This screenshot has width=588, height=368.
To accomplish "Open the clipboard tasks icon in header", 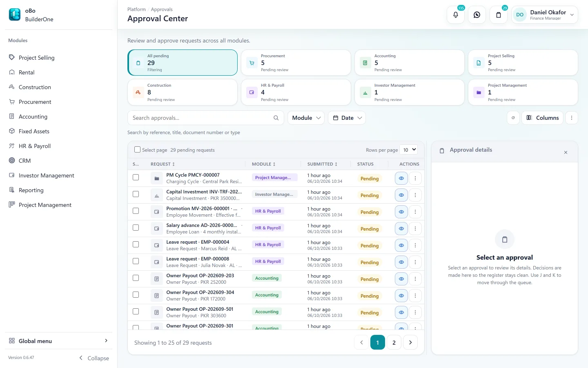I will [499, 15].
